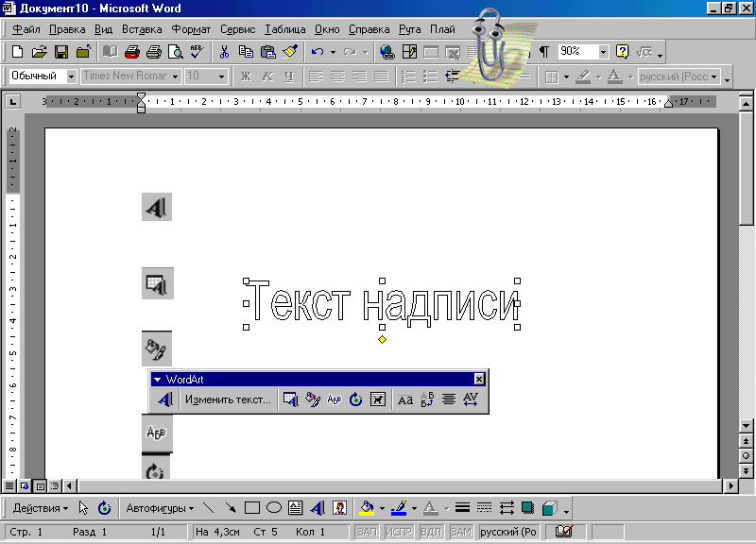Align text left
This screenshot has height=544, width=756.
(316, 76)
